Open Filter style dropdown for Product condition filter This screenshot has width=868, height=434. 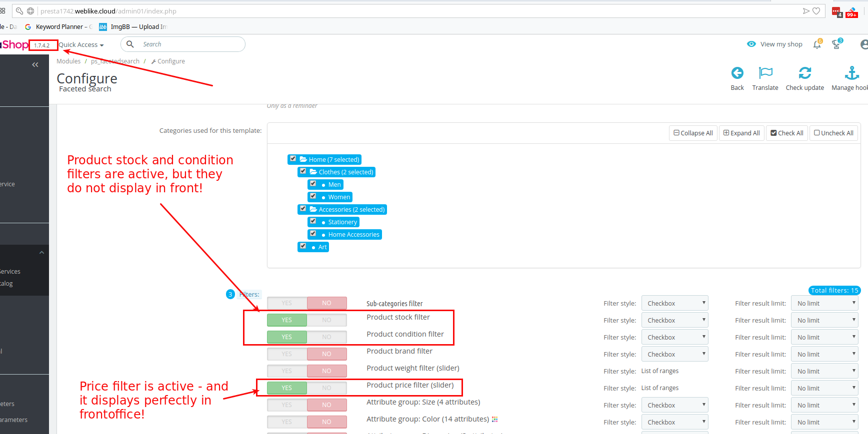[675, 337]
